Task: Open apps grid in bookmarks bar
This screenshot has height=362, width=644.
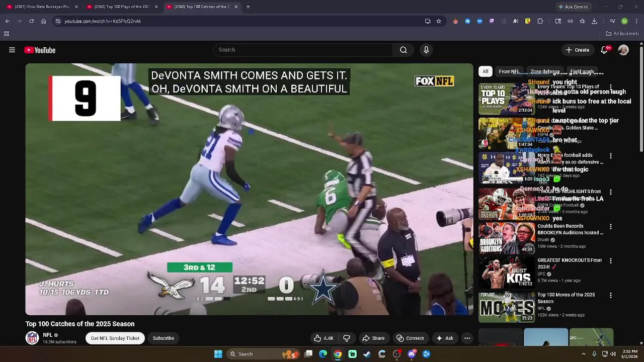Action: pos(7,34)
